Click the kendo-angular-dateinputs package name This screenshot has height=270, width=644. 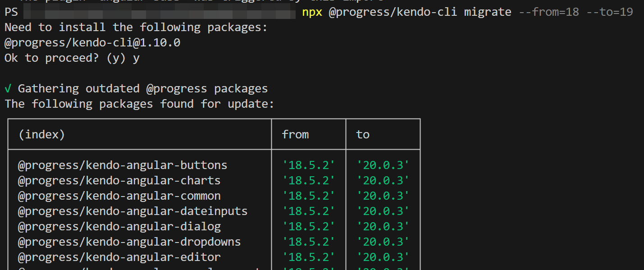[132, 211]
